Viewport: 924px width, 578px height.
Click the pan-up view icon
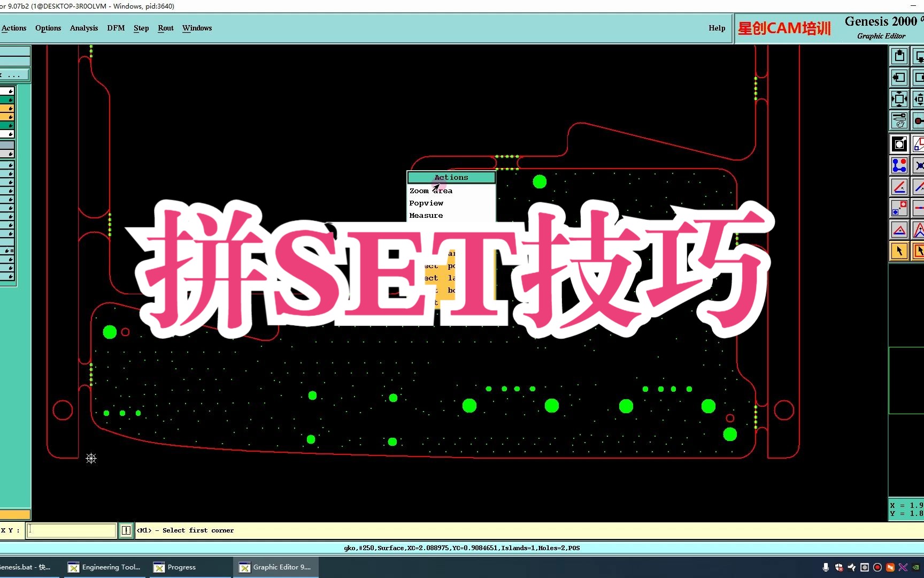(x=899, y=56)
